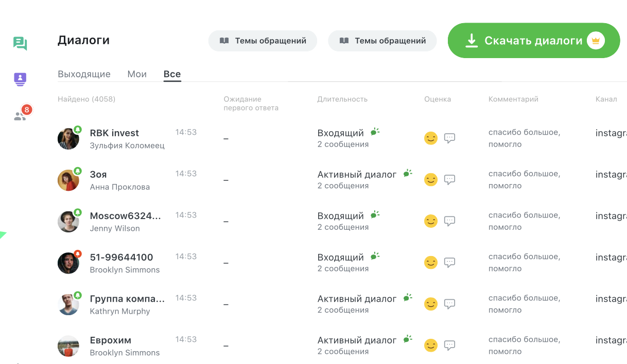Click the smiley rating in Moscow6324 row
Viewport: 627px width, 364px height.
431,221
